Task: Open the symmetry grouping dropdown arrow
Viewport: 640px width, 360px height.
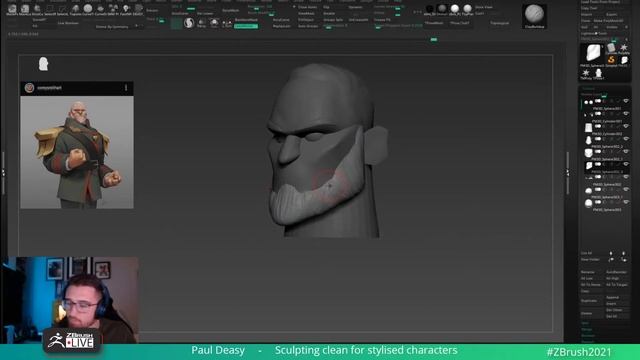Action: pos(136,26)
